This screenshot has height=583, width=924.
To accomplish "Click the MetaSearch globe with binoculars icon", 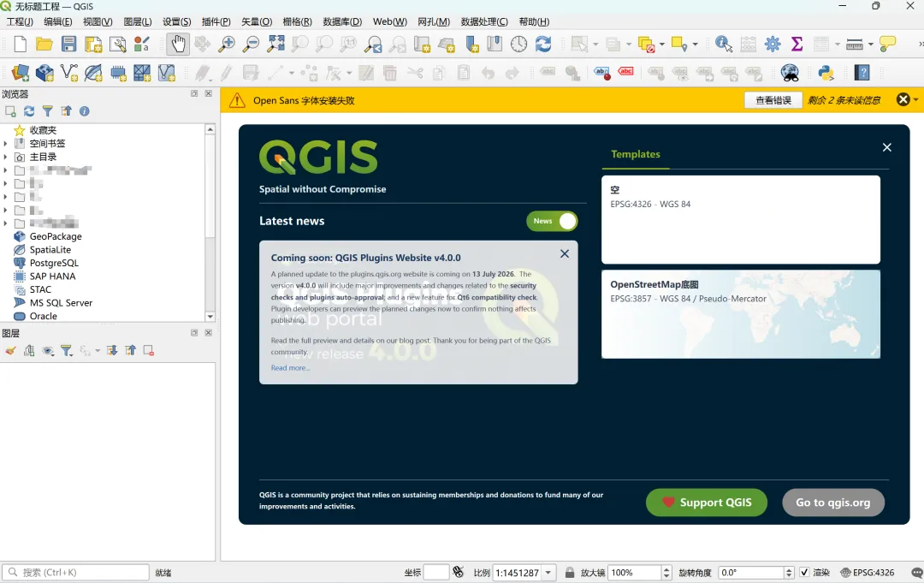I will pos(790,73).
